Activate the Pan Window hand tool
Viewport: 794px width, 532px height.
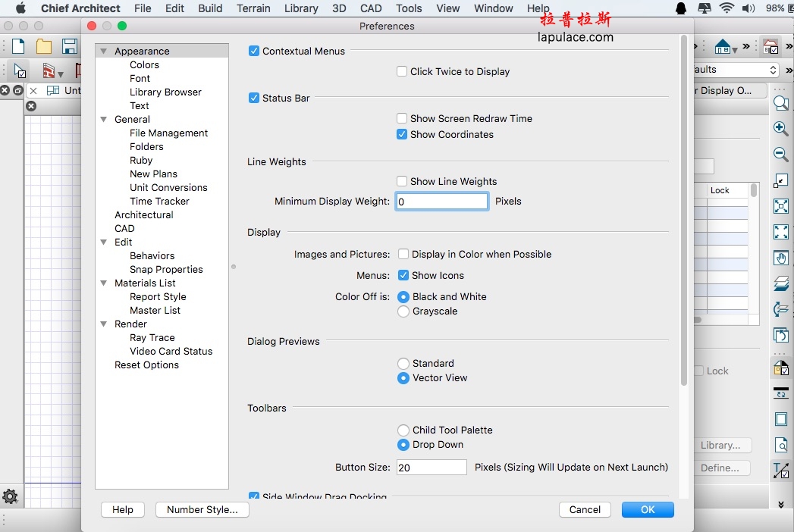tap(780, 258)
